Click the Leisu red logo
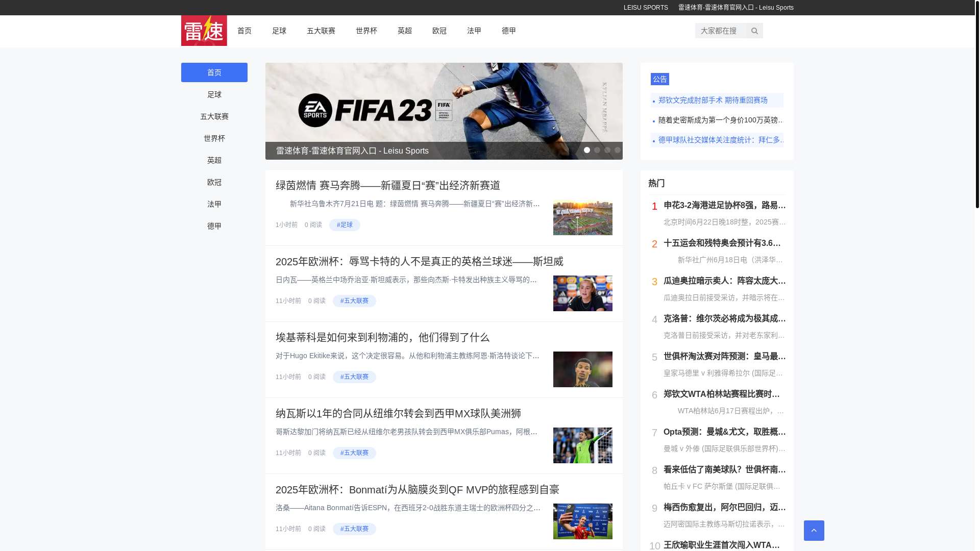980x551 pixels. pos(204,31)
